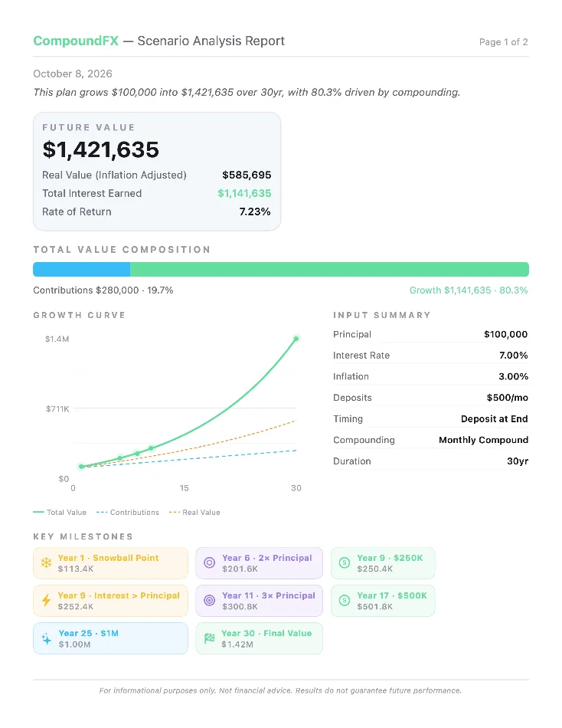Click the dollar coin icon beside Year 17 $500K
This screenshot has height=728, width=562.
tap(345, 600)
